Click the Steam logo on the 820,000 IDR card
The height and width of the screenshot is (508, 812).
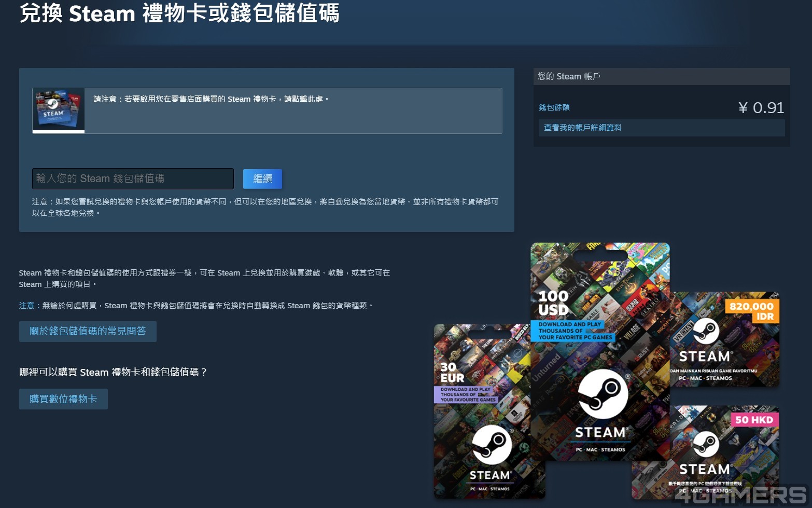706,332
